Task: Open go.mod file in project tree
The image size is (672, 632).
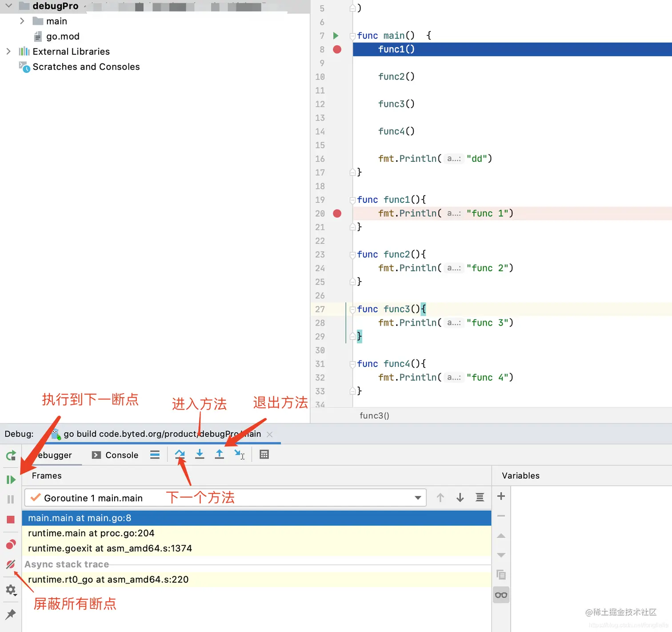Action: point(63,36)
